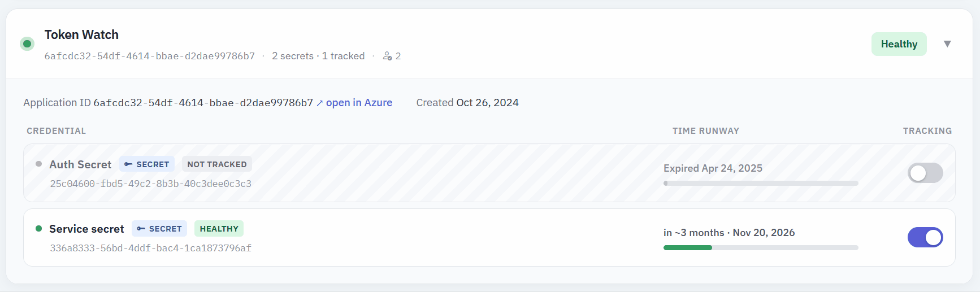This screenshot has height=292, width=980.
Task: Click the NOT TRACKED badge on Auth Secret
Action: 217,164
